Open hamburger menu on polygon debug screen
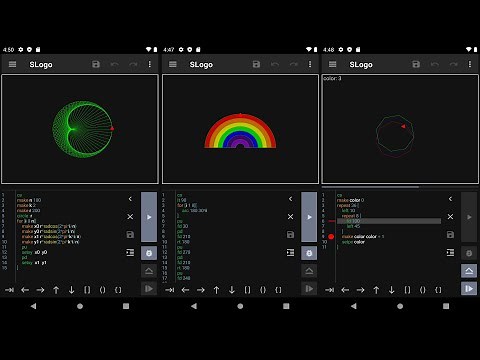480x360 pixels. point(332,64)
